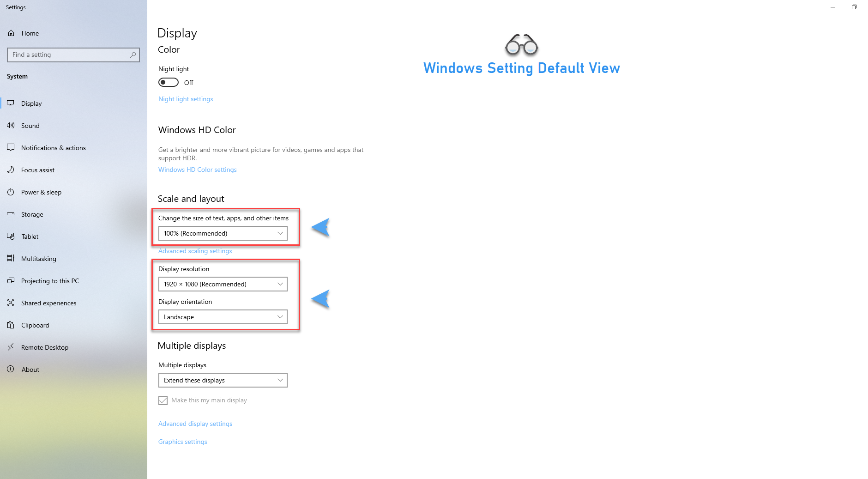868x479 pixels.
Task: Click the Multitasking icon
Action: pyautogui.click(x=11, y=258)
